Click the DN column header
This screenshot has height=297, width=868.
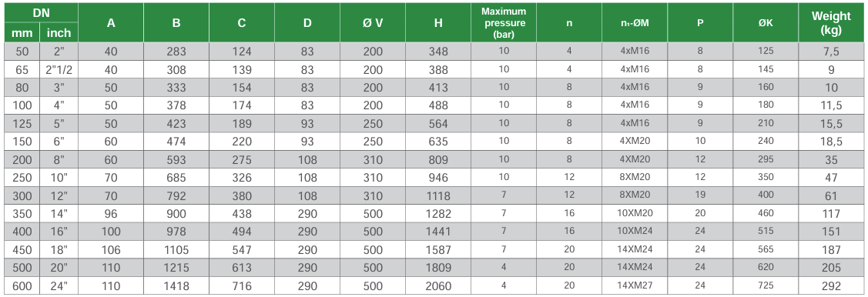(x=41, y=13)
